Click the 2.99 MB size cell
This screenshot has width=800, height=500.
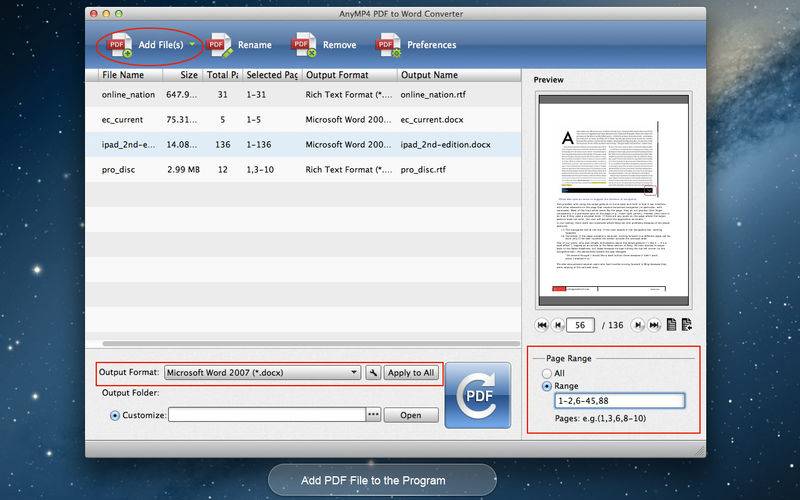(x=183, y=169)
